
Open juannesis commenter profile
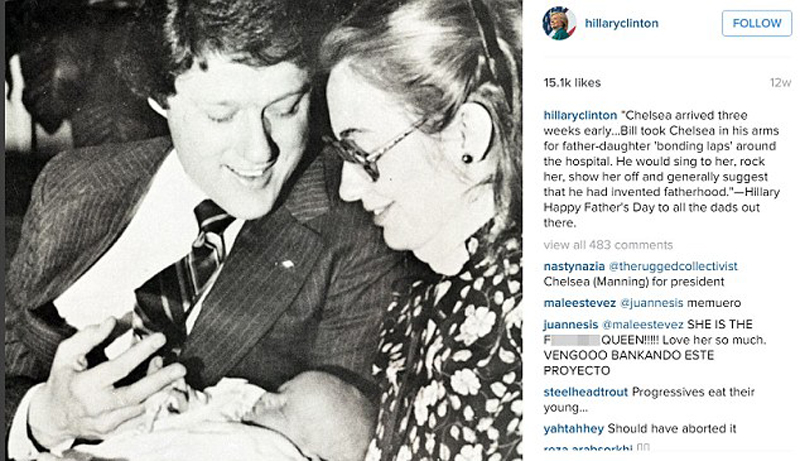point(570,324)
